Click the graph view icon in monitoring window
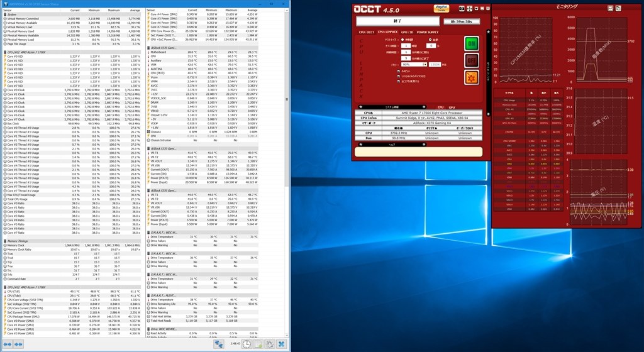 (610, 8)
